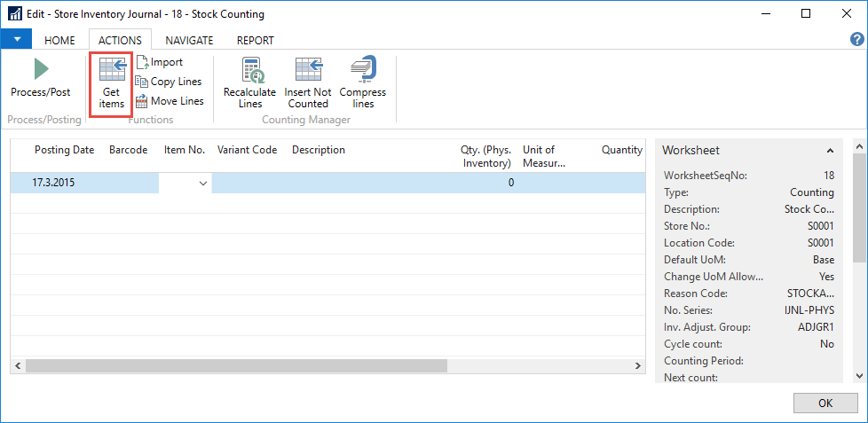The height and width of the screenshot is (423, 868).
Task: Select the Copy Lines action
Action: pyautogui.click(x=169, y=82)
